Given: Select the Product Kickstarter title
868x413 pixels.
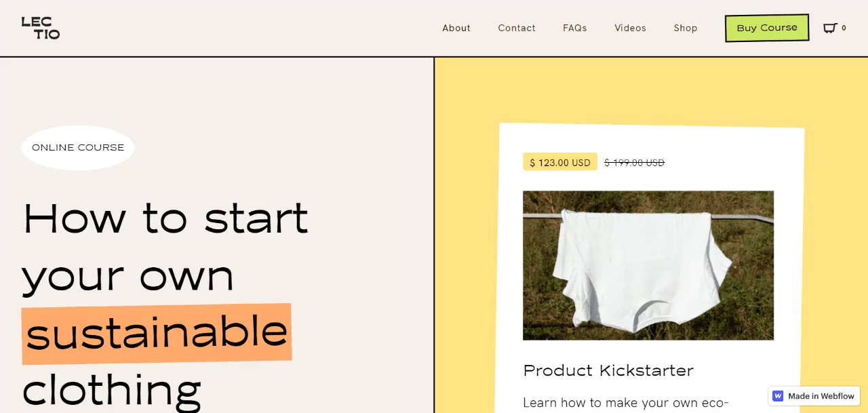Looking at the screenshot, I should coord(608,370).
